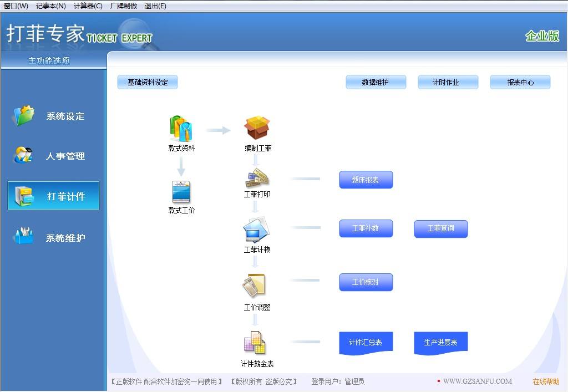Screen dimensions: 568x392
Task: Open the 窗口(W) menu
Action: coord(16,6)
